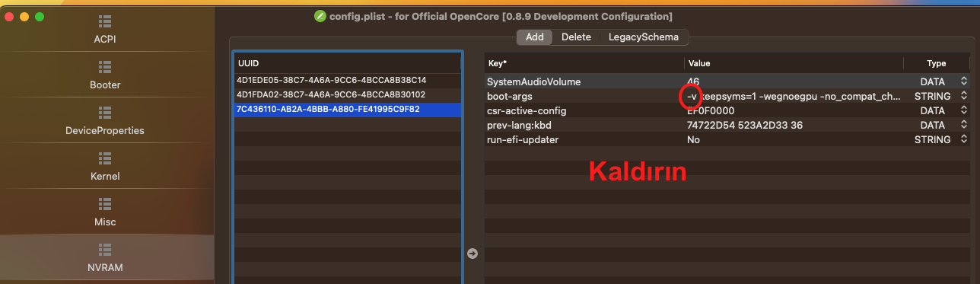The width and height of the screenshot is (980, 284).
Task: Click the config.plist document icon in title bar
Action: click(320, 16)
